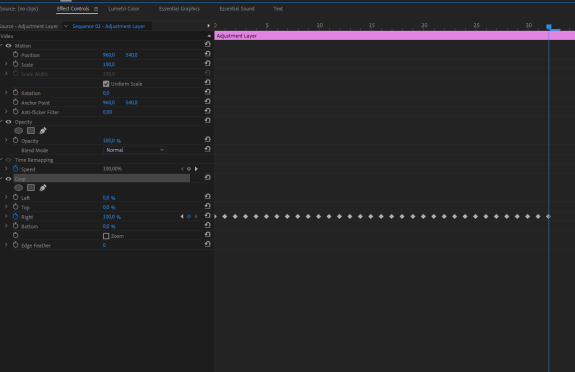Hide the timeline view with arrow button
Image resolution: width=575 pixels, height=372 pixels.
[x=208, y=26]
